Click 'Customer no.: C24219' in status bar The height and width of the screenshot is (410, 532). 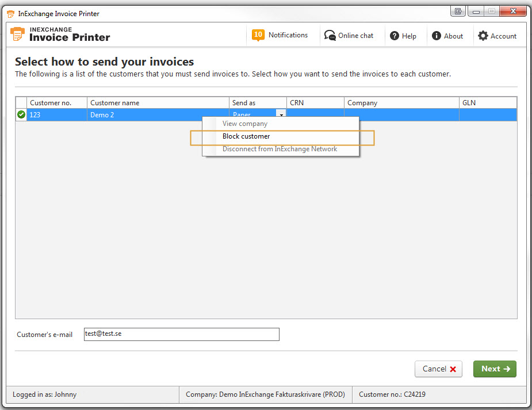[x=392, y=394]
